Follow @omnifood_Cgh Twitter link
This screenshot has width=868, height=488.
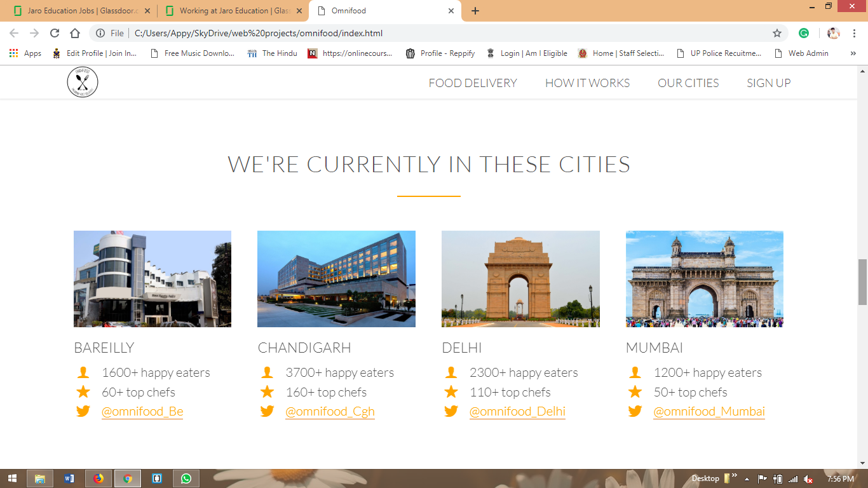click(330, 412)
